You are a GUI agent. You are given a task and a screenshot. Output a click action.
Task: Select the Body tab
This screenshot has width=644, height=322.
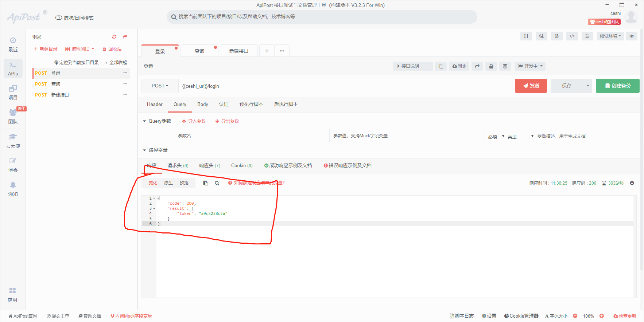202,105
